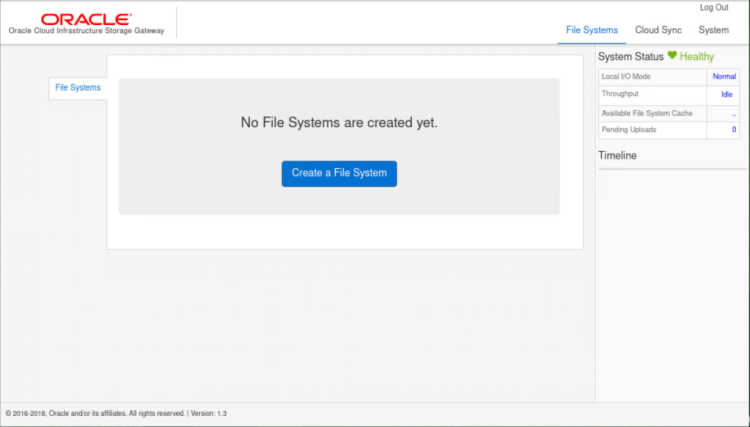
Task: Click the Pending Uploads count of 0
Action: [733, 130]
